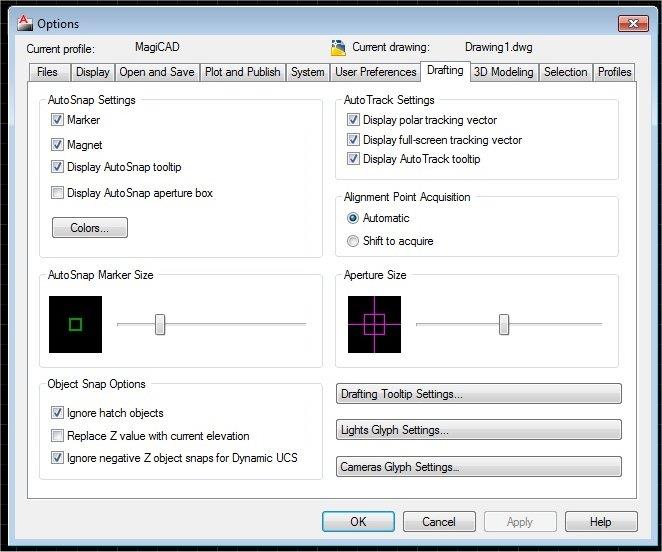
Task: Open the Files tab
Action: tap(49, 72)
